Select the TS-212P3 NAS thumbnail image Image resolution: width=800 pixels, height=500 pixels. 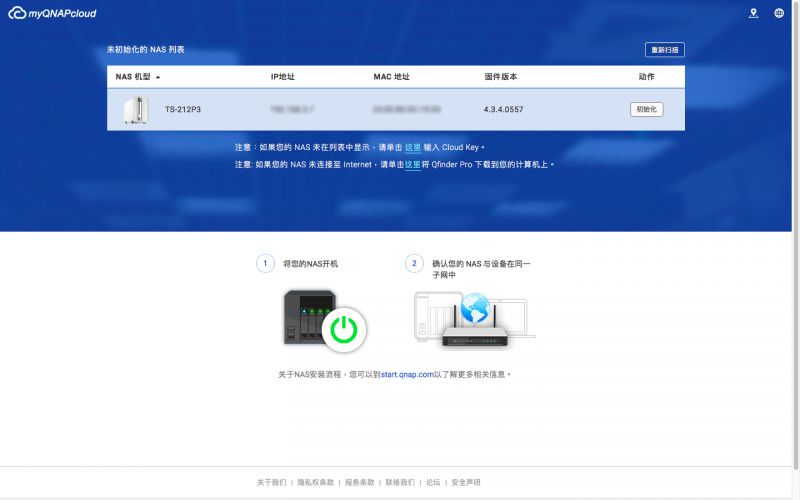coord(136,109)
